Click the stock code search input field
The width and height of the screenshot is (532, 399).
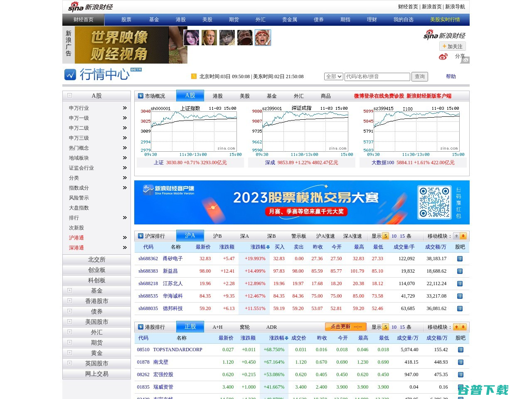(377, 76)
